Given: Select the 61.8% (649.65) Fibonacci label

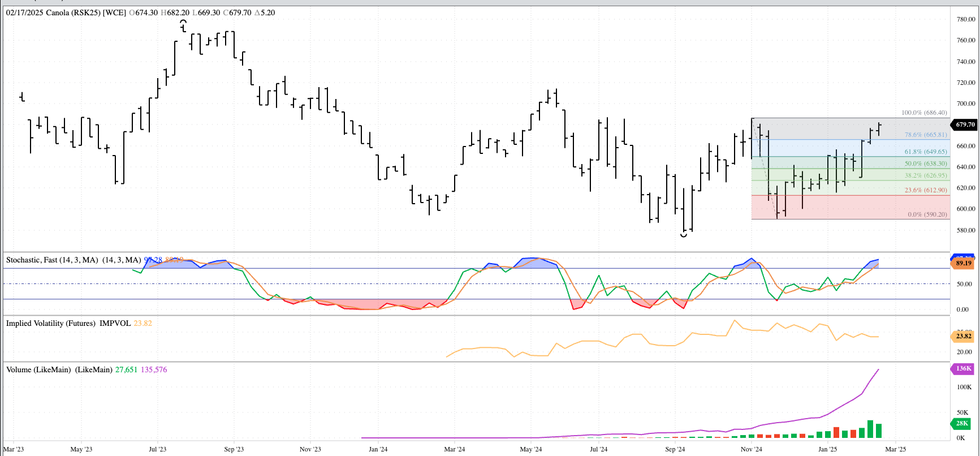Looking at the screenshot, I should (x=925, y=152).
